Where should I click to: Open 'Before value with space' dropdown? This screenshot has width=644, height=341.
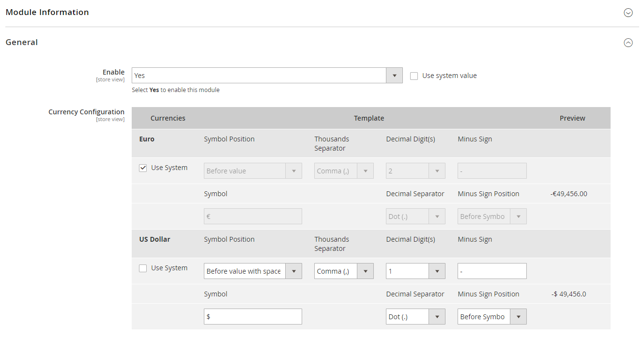tap(245, 271)
